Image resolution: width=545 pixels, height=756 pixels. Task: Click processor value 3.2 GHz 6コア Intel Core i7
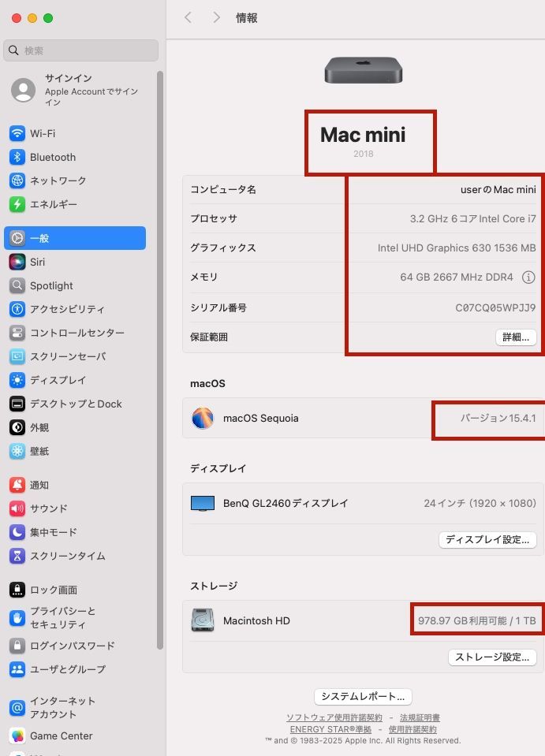tap(472, 218)
